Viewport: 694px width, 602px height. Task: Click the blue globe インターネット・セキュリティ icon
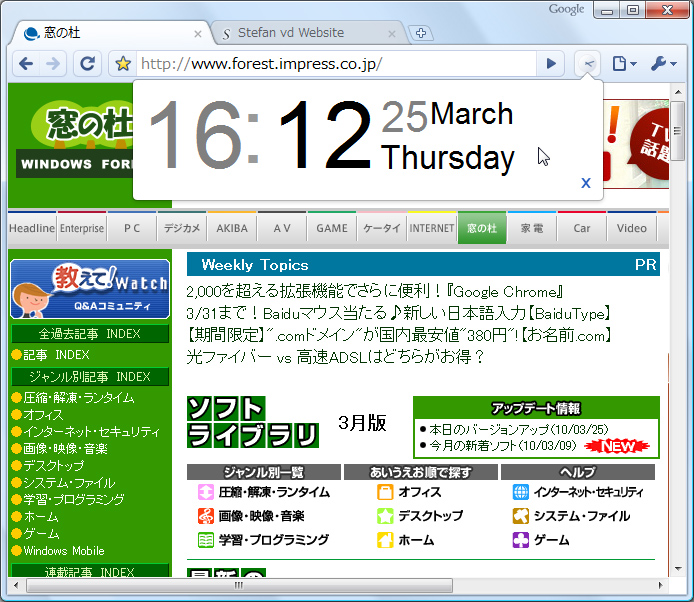pyautogui.click(x=520, y=492)
